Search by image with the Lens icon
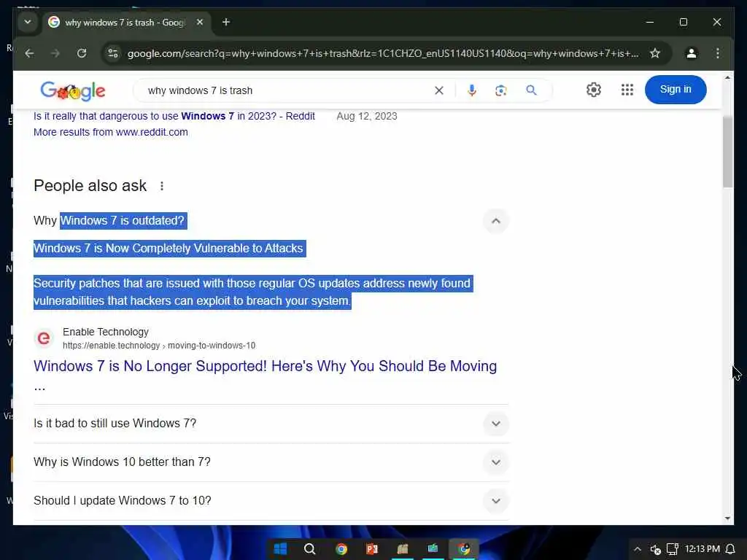747x560 pixels. pos(500,90)
